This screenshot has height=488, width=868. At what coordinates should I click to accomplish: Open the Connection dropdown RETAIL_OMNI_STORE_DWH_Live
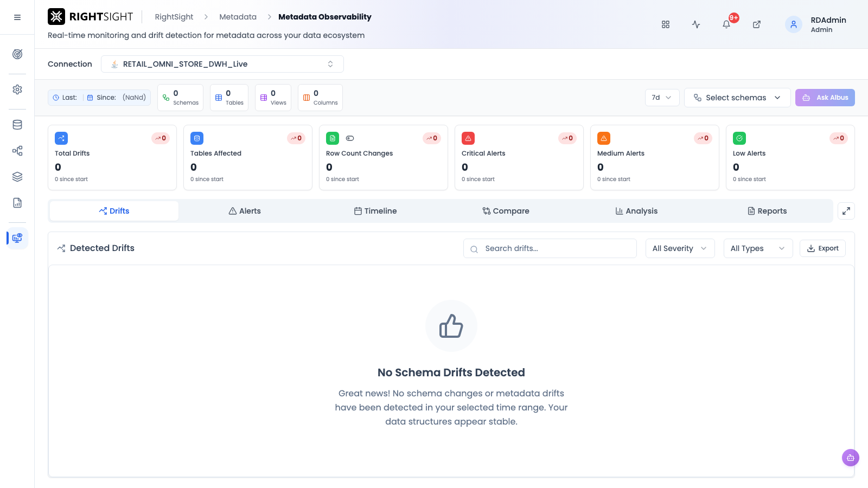pos(222,64)
